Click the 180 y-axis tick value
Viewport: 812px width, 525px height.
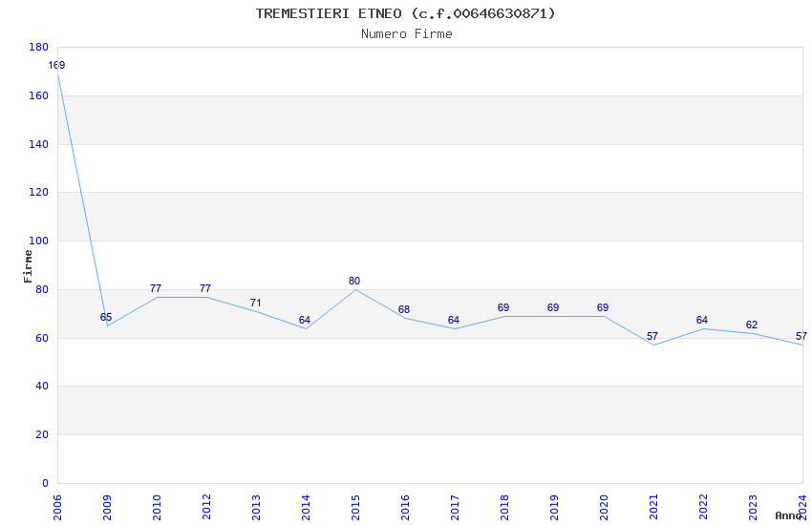[x=38, y=47]
